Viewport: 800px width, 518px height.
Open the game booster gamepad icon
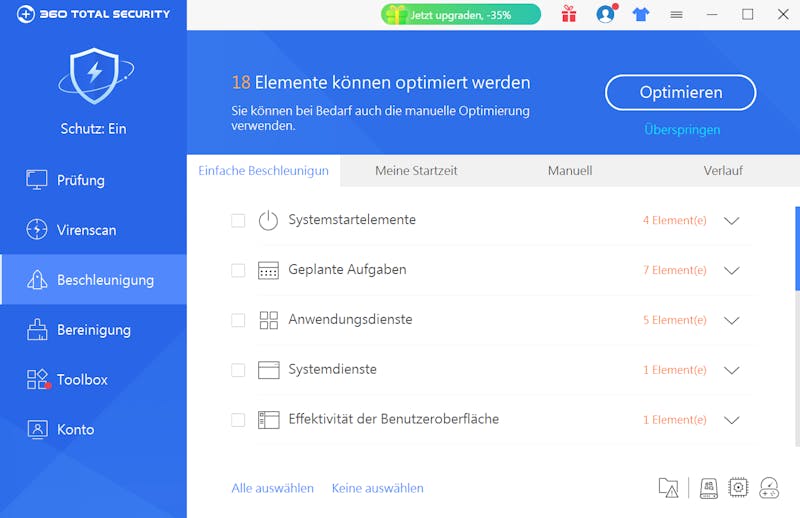(769, 488)
